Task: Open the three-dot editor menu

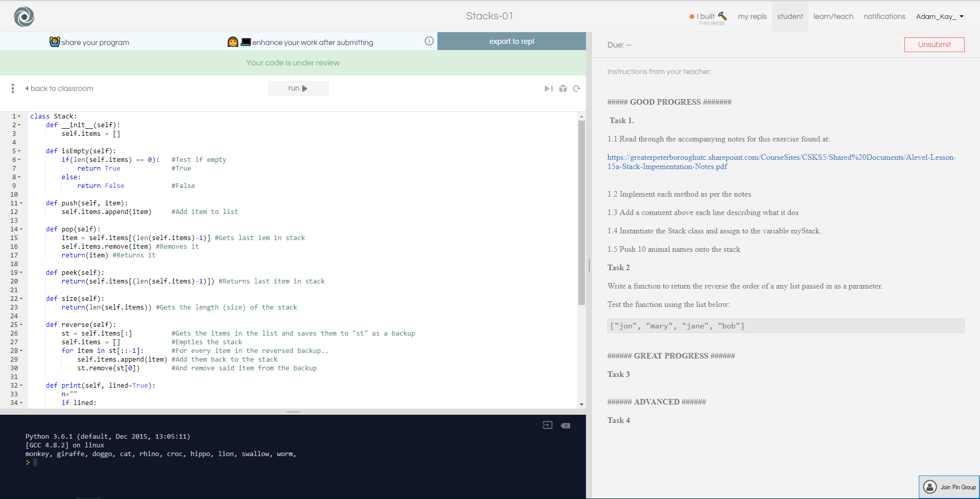Action: click(x=13, y=88)
